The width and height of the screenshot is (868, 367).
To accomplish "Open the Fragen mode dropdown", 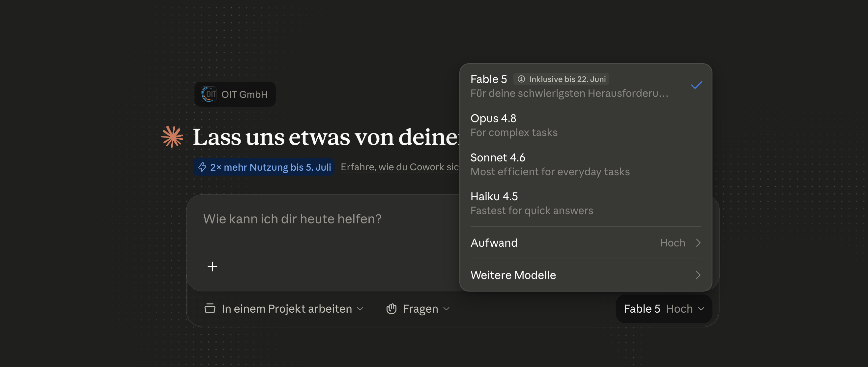I will (418, 309).
